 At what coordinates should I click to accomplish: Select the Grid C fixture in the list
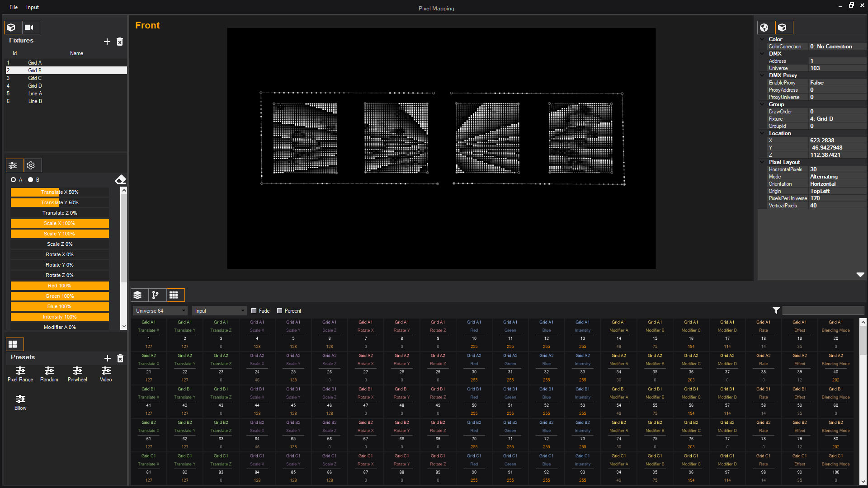pyautogui.click(x=35, y=78)
